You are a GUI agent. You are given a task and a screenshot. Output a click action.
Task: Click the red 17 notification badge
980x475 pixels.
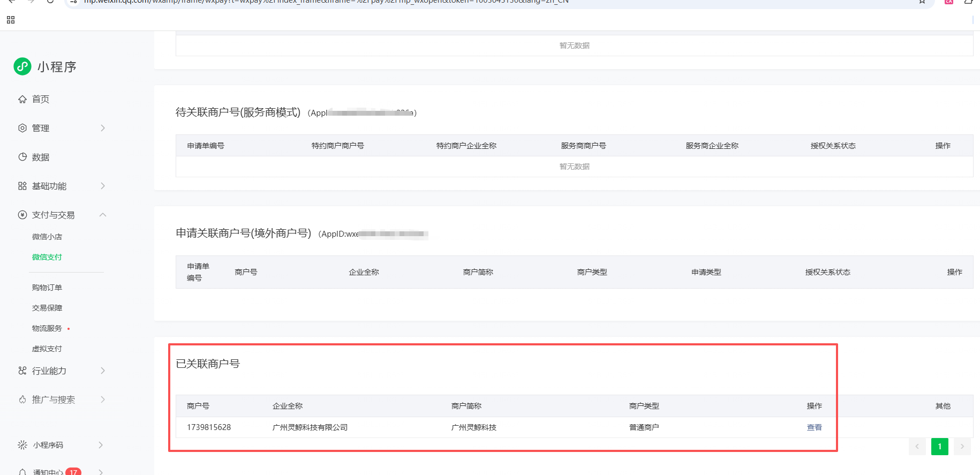tap(73, 472)
